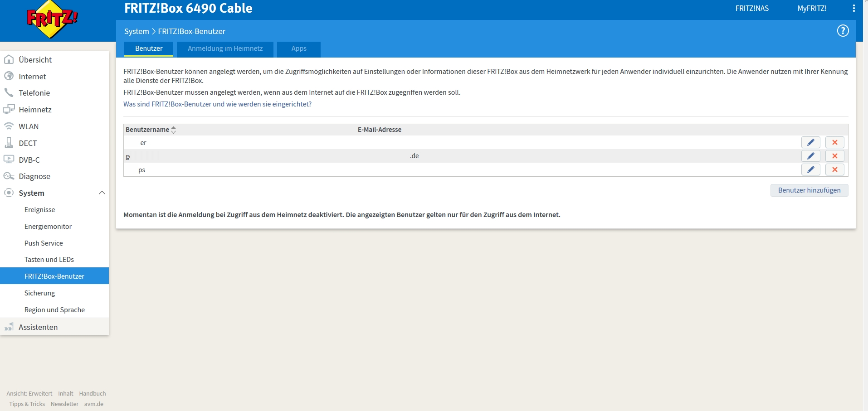The image size is (868, 411).
Task: Click the DECT handset icon
Action: 9,143
